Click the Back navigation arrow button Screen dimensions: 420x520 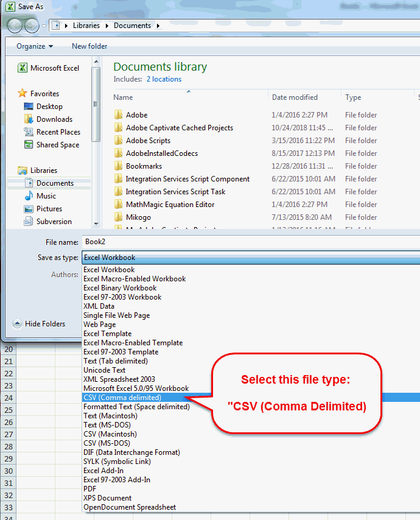point(15,26)
